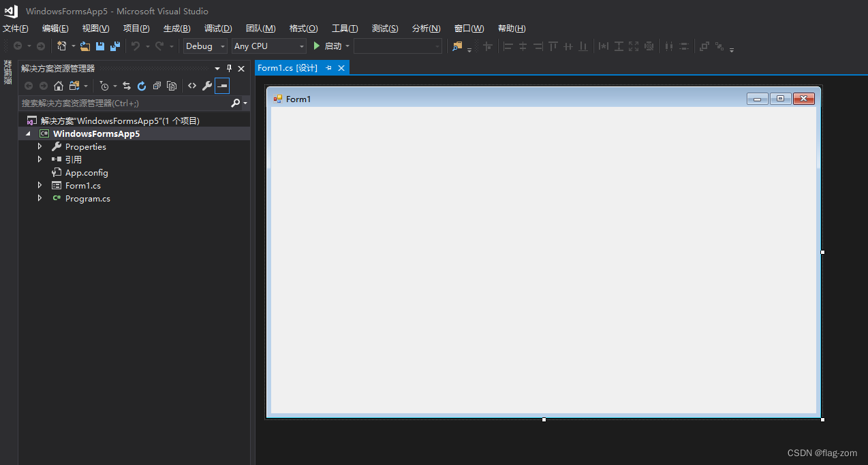Click the switch views folder icon
868x465 pixels.
[74, 86]
